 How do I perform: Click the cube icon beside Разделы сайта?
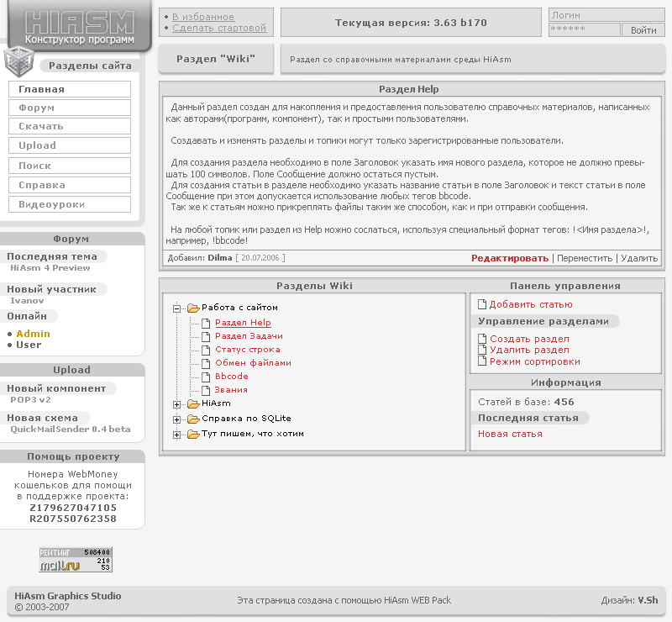(18, 62)
